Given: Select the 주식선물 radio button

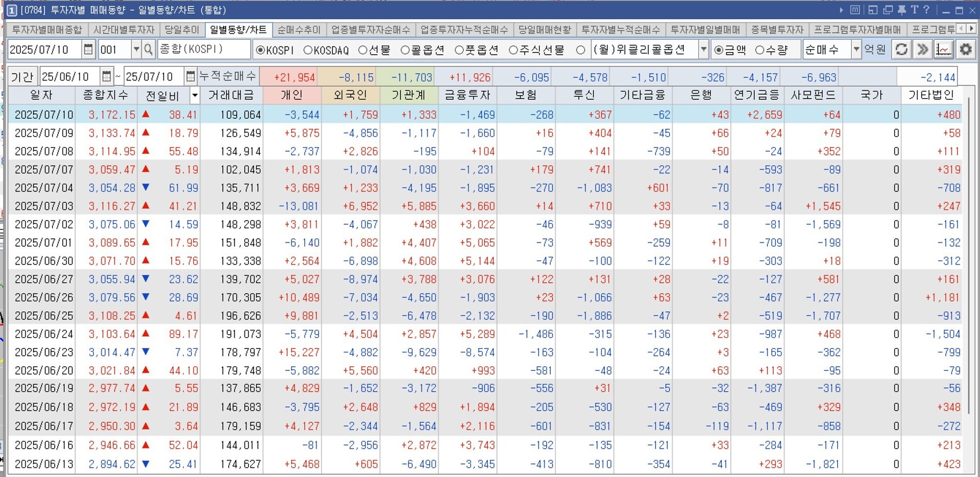Looking at the screenshot, I should 513,50.
